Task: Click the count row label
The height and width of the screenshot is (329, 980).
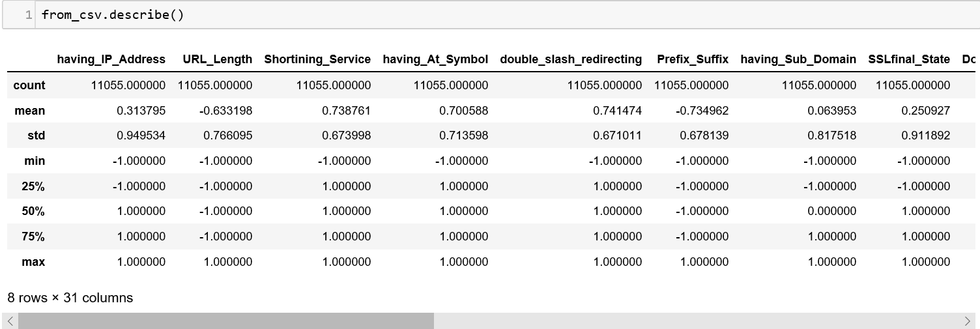Action: tap(29, 85)
